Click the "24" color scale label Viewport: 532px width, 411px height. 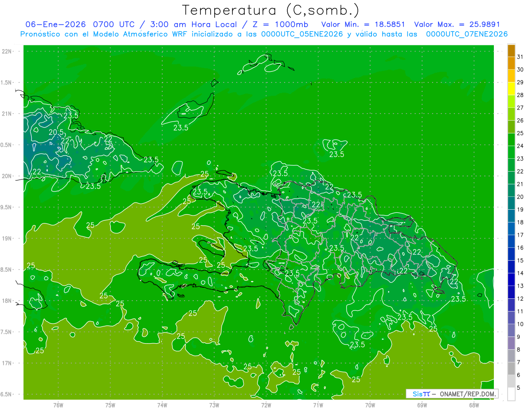(x=520, y=146)
